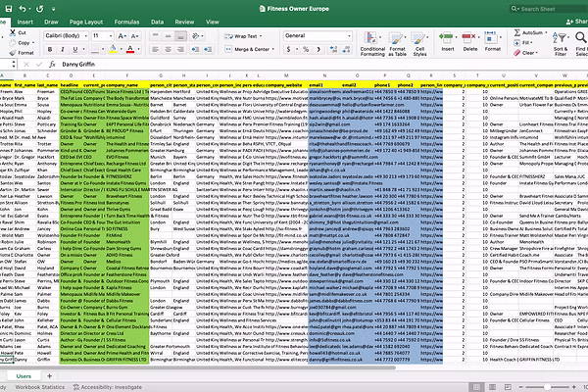The width and height of the screenshot is (588, 392).
Task: Increase the indent level
Action: [208, 50]
